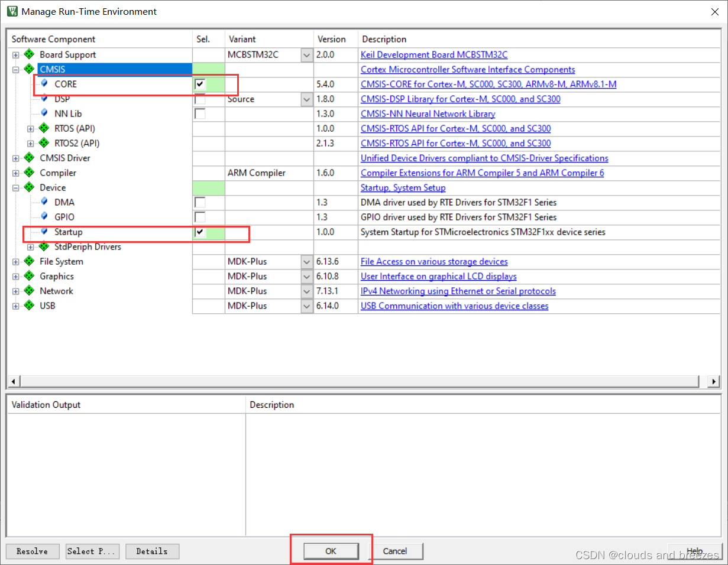Click the Validation Output column header

point(126,405)
